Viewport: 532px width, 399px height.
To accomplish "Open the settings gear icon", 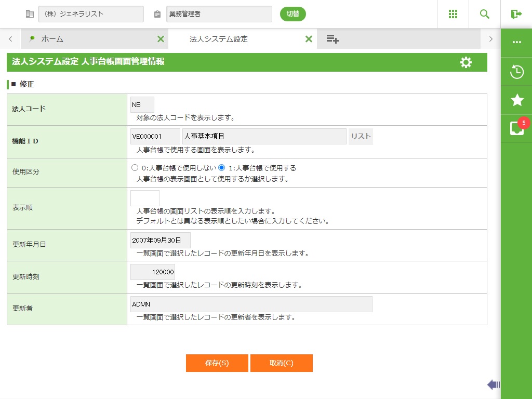I will tap(466, 62).
